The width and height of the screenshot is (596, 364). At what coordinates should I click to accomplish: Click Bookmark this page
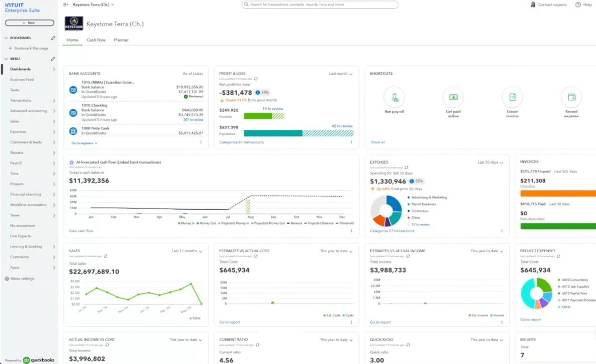28,48
